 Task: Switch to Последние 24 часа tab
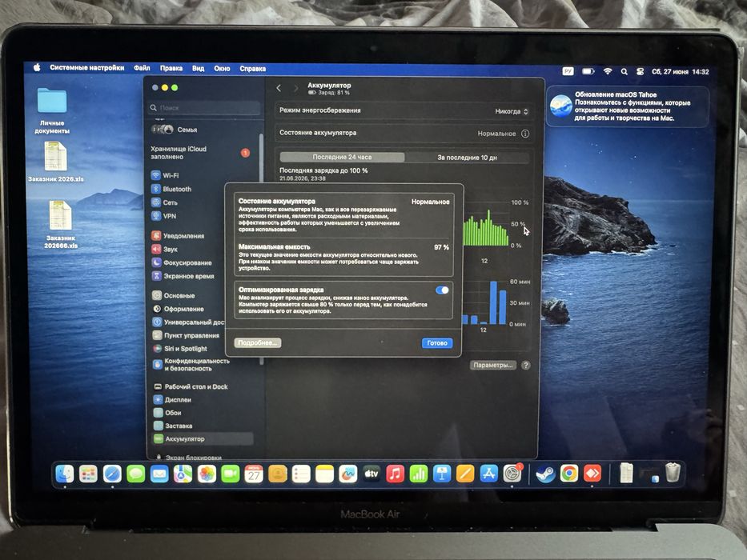(x=342, y=157)
